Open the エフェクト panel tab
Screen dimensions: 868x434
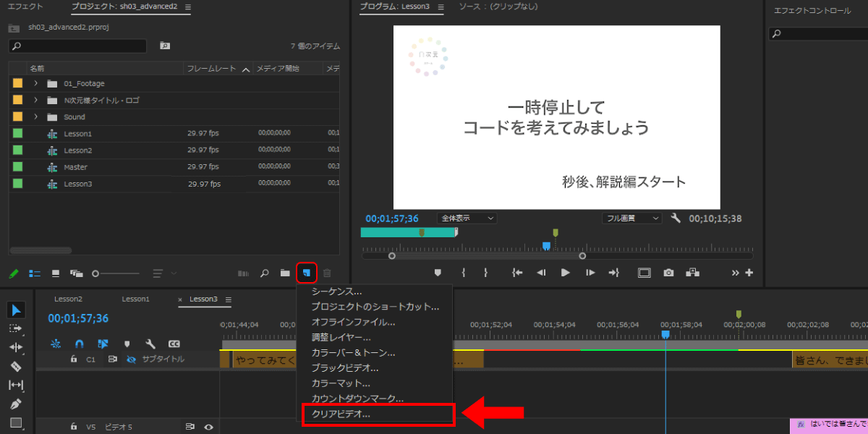coord(25,7)
